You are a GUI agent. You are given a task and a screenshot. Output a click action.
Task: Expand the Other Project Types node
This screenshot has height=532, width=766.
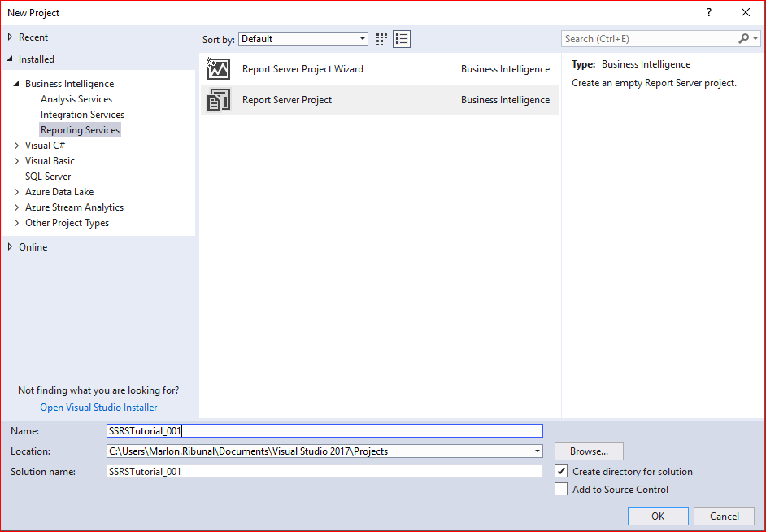click(x=16, y=223)
